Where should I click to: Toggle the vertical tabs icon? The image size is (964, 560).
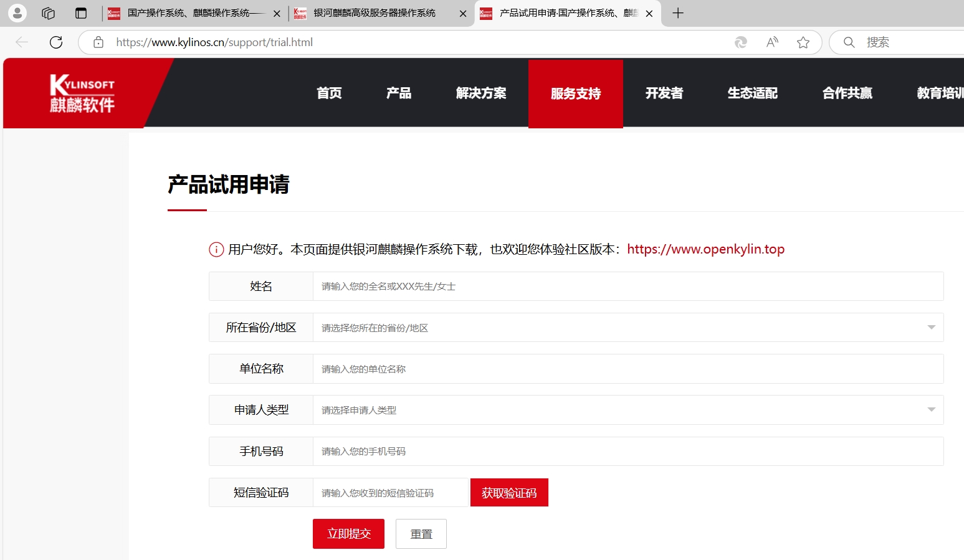pos(81,13)
